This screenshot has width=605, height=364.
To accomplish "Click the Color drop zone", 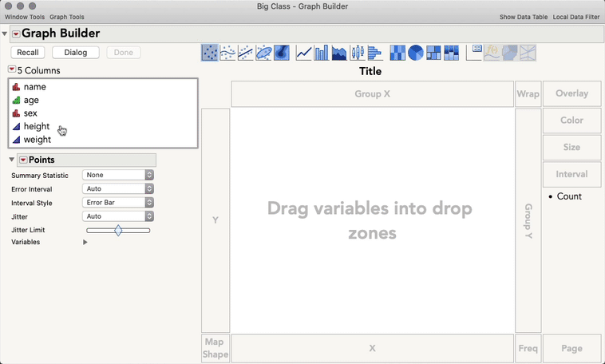I will click(571, 120).
